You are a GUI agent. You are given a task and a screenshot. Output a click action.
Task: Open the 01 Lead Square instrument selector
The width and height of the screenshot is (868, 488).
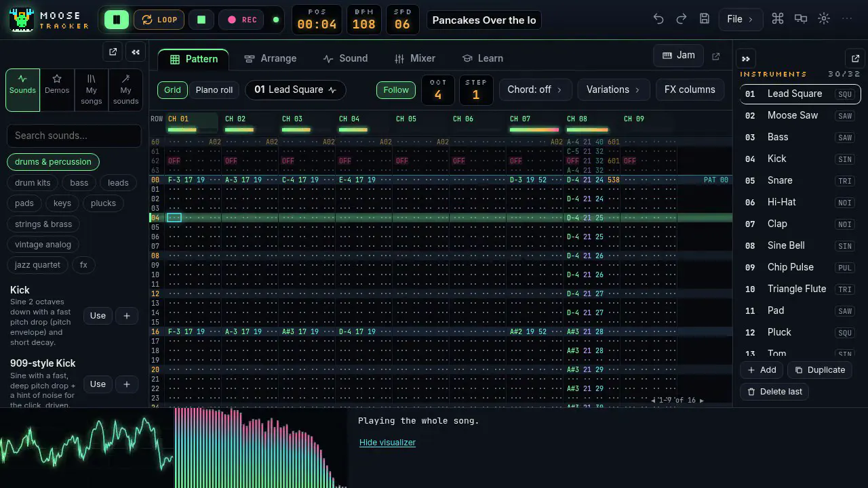(296, 89)
